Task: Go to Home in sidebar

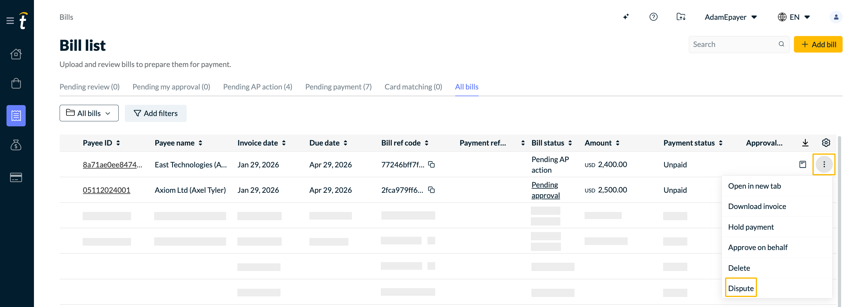Action: tap(16, 54)
